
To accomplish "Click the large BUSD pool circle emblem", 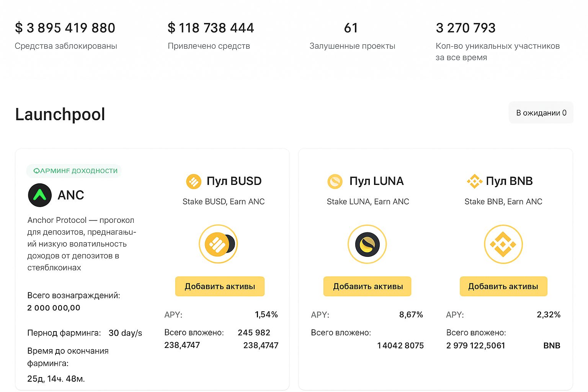I will 218,244.
